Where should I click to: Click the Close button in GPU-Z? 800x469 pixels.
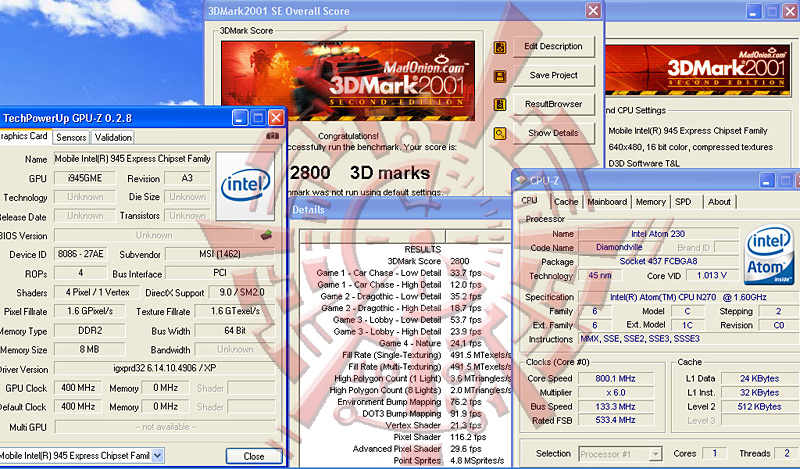tap(254, 456)
